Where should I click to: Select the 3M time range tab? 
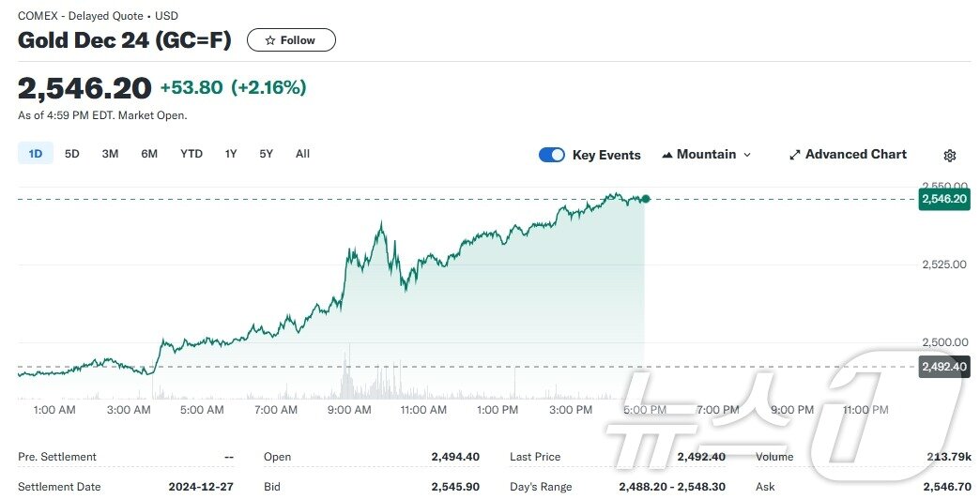[x=110, y=154]
